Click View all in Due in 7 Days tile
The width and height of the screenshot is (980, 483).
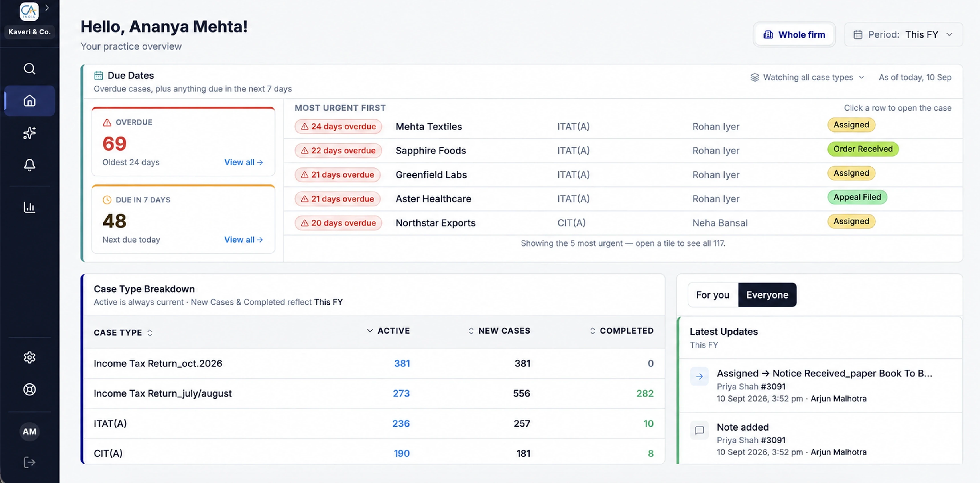(x=243, y=240)
